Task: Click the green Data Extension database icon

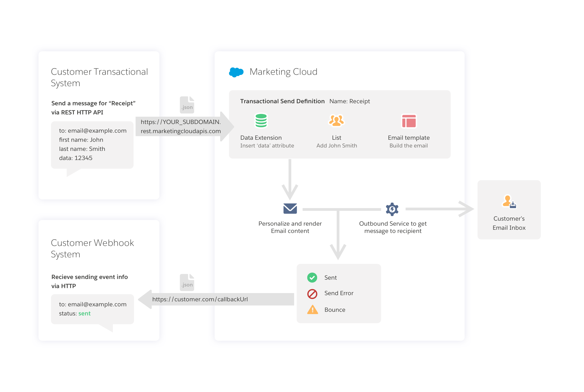Action: (261, 121)
